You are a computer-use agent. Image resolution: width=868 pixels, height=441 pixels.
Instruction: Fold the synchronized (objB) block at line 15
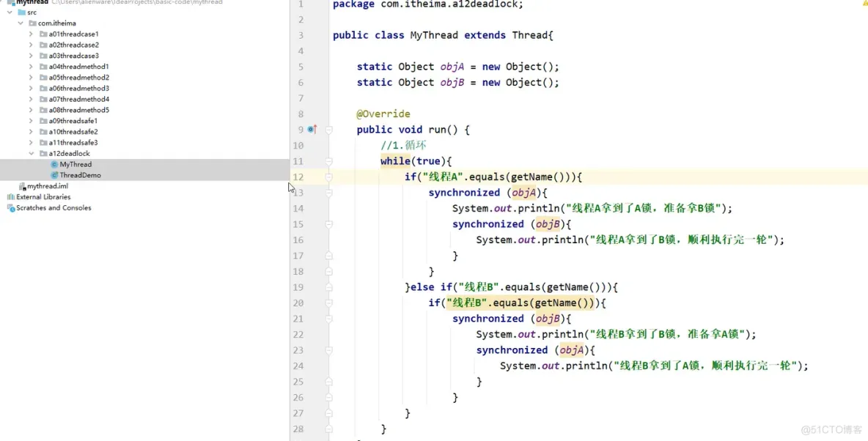point(329,224)
